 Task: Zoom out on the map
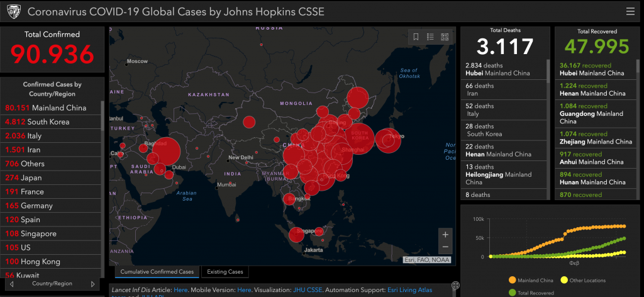click(x=445, y=247)
